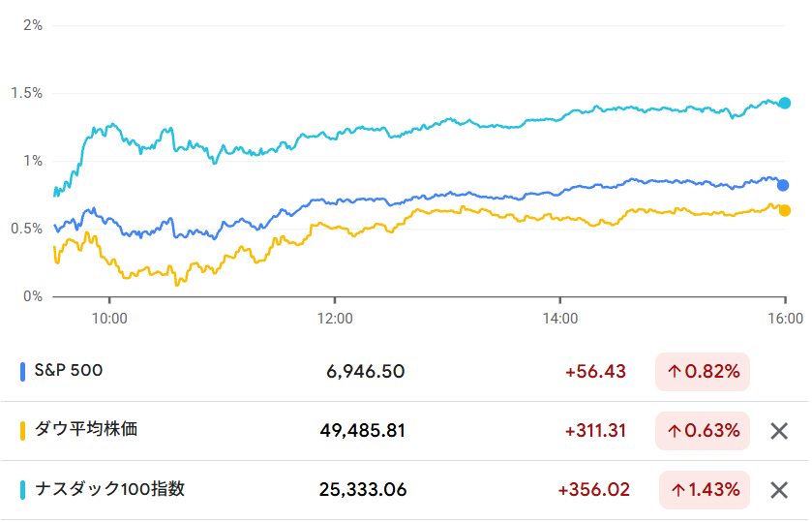This screenshot has width=812, height=522.
Task: Click the yellow ダウ平均株価 color marker
Action: click(23, 430)
